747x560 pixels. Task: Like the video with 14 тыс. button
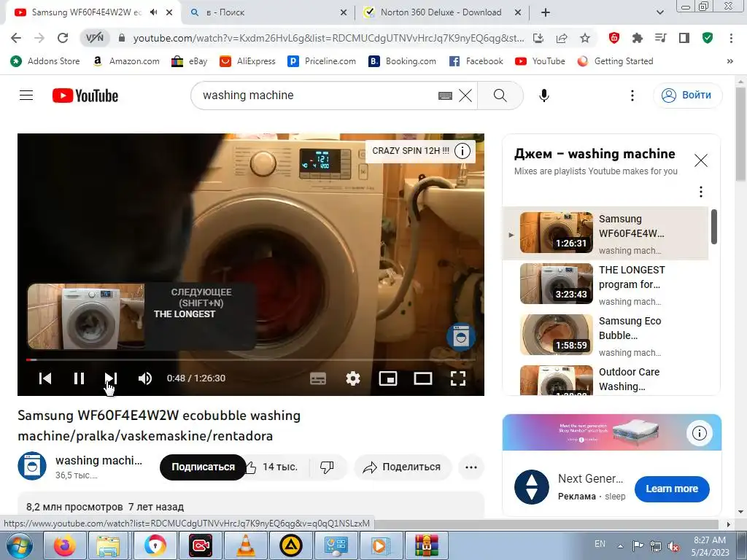point(272,467)
